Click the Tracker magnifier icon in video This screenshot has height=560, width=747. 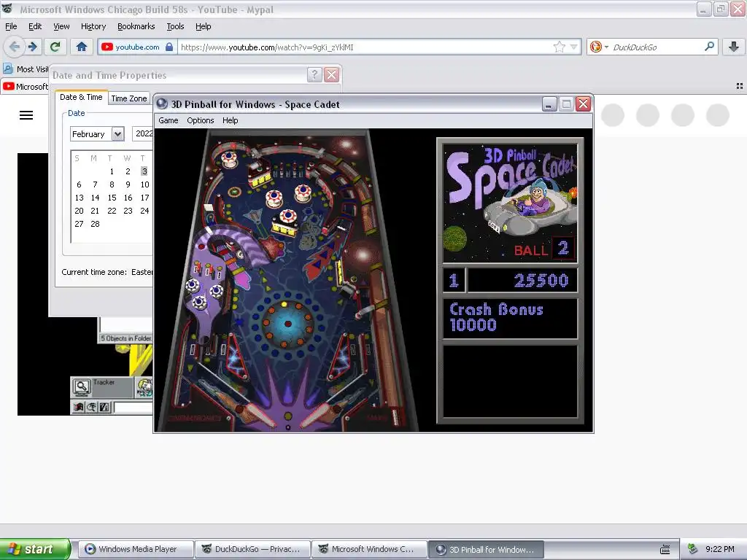[82, 387]
